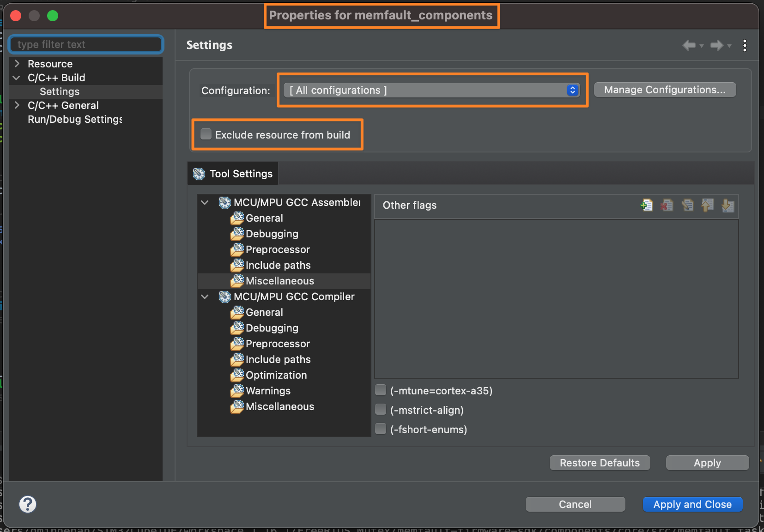Screen dimensions: 764x532
Task: Enable the -mstrict-align checkbox
Action: [x=381, y=410]
